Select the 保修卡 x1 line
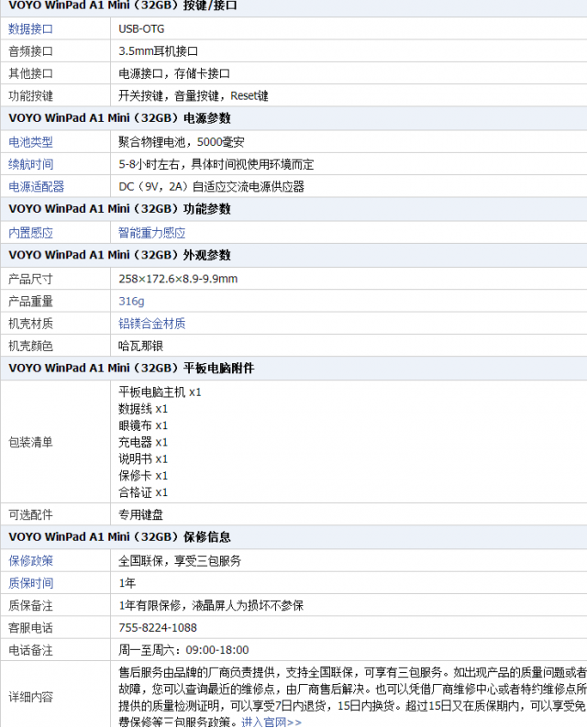The width and height of the screenshot is (587, 728). coord(143,476)
